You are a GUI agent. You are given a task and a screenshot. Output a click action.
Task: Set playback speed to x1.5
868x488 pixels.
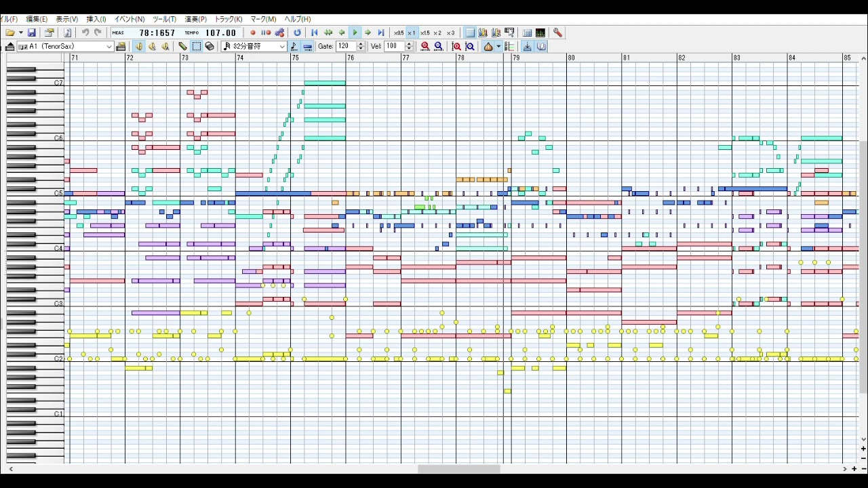[425, 33]
